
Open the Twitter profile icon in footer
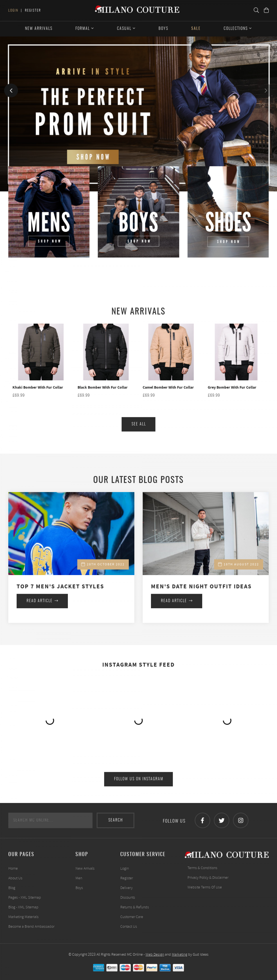[x=221, y=820]
